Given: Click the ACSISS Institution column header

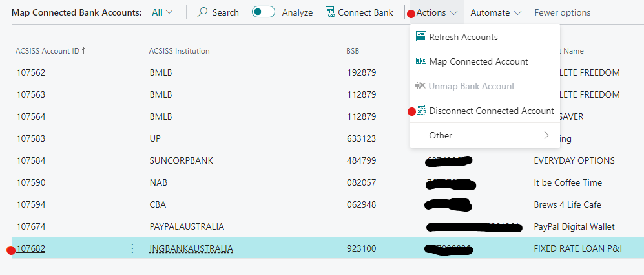Looking at the screenshot, I should (x=179, y=51).
